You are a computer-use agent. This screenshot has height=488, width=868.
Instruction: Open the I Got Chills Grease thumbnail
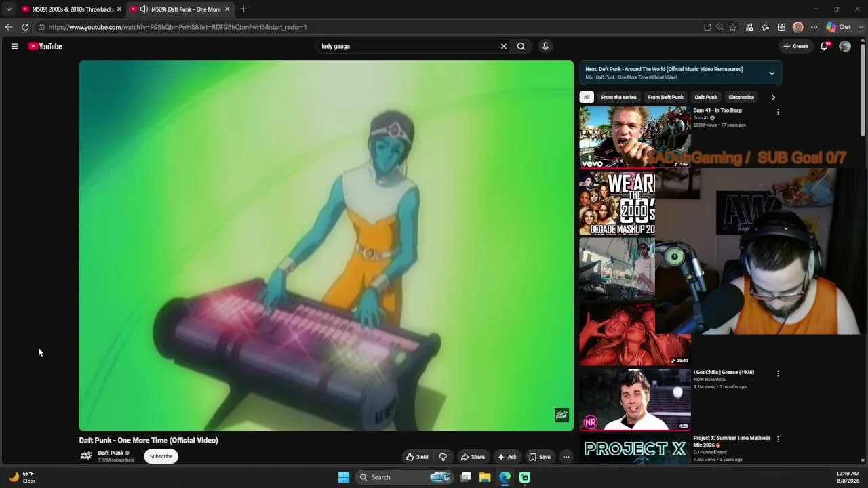[635, 399]
